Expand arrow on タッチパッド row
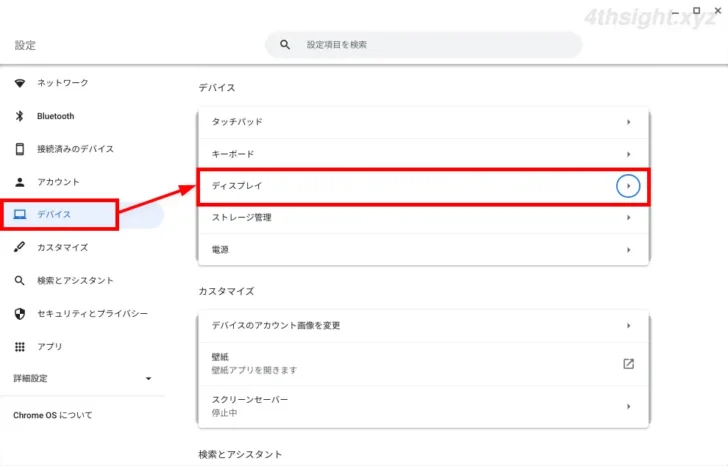 tap(628, 122)
